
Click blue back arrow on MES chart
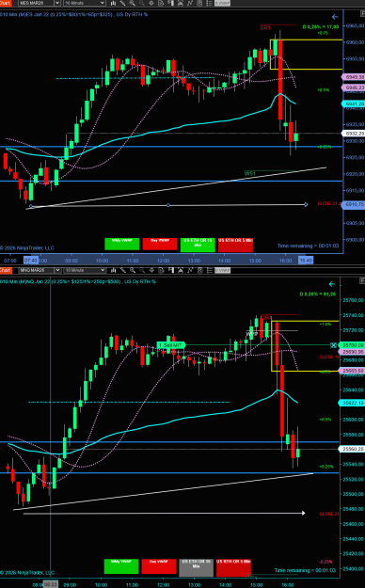pos(335,17)
